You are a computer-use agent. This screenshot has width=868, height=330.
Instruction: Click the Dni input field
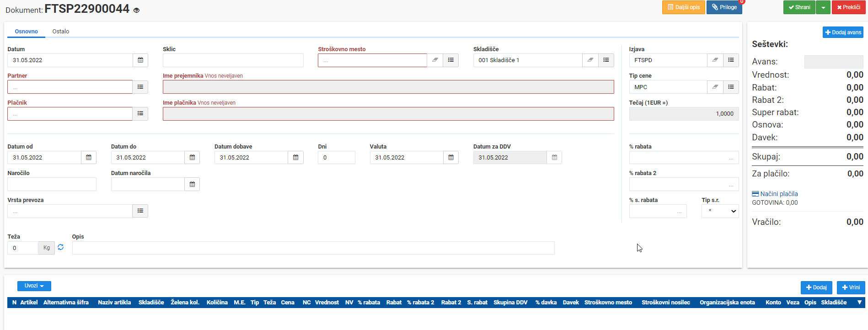[337, 158]
